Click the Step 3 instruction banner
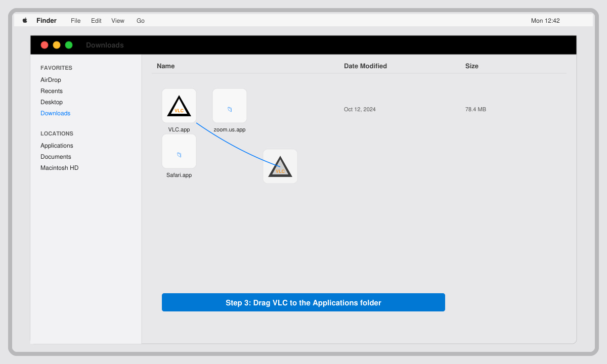This screenshot has height=364, width=607. tap(303, 302)
